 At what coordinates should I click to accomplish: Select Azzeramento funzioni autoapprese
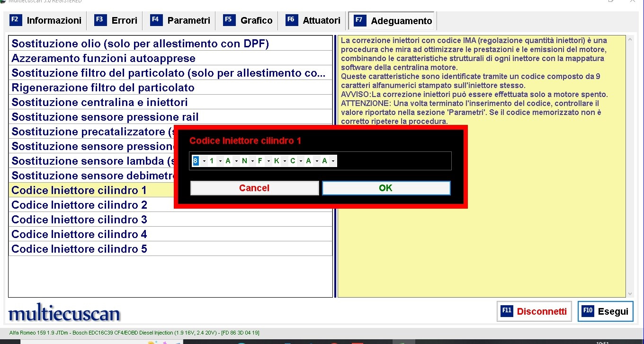(103, 58)
